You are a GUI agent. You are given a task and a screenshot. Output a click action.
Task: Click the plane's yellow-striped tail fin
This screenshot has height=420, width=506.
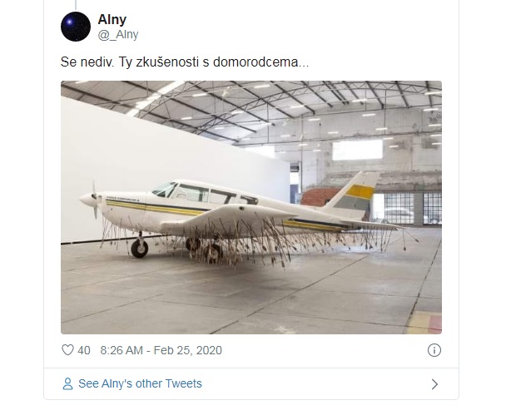355,195
